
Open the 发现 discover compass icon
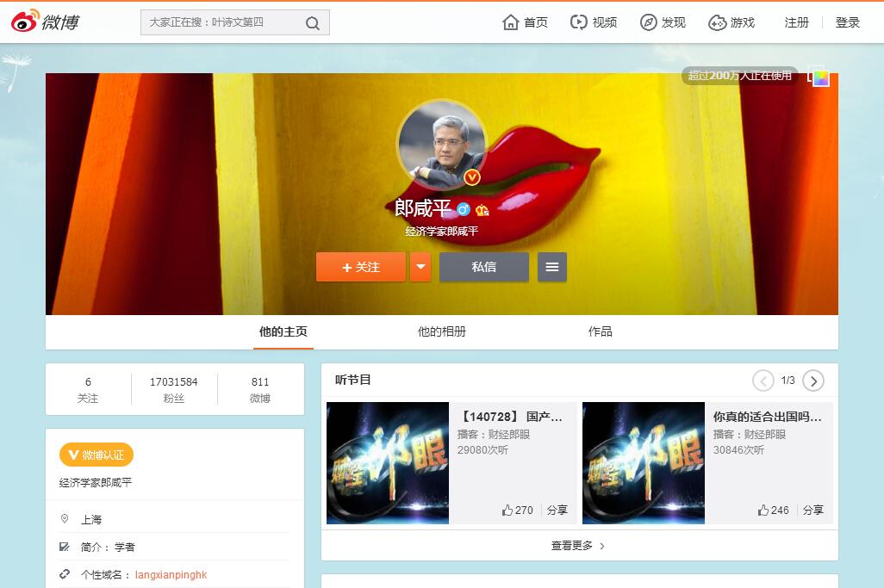click(x=649, y=22)
